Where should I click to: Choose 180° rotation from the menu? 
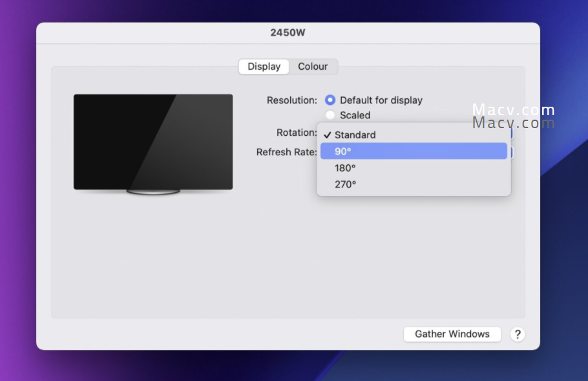pyautogui.click(x=414, y=168)
